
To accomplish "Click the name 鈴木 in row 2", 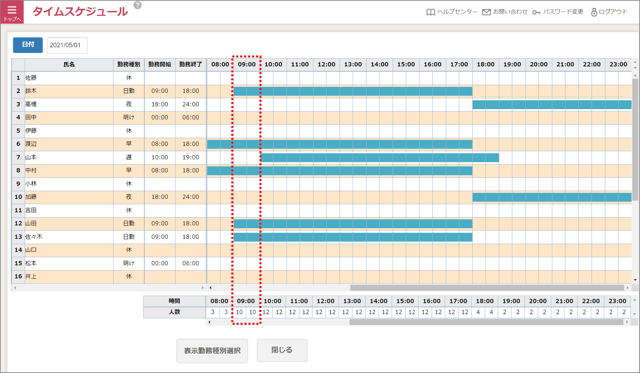I will 31,91.
